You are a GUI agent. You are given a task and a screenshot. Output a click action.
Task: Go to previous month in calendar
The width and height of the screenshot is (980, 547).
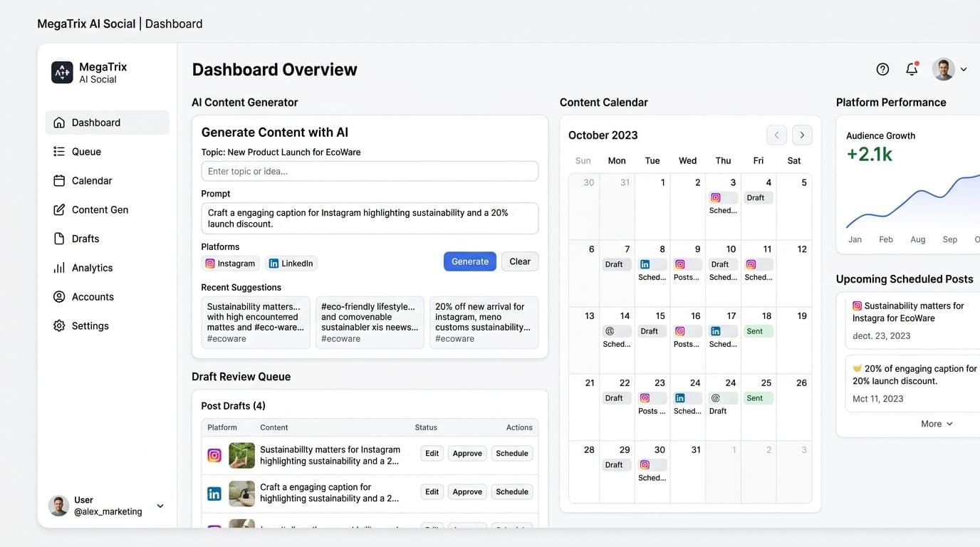coord(776,135)
